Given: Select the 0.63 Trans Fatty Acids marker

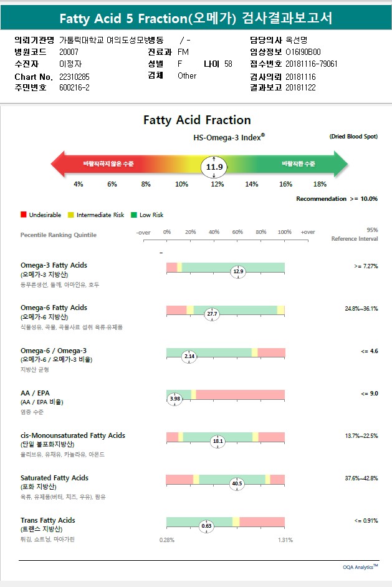Looking at the screenshot, I should pyautogui.click(x=207, y=526).
